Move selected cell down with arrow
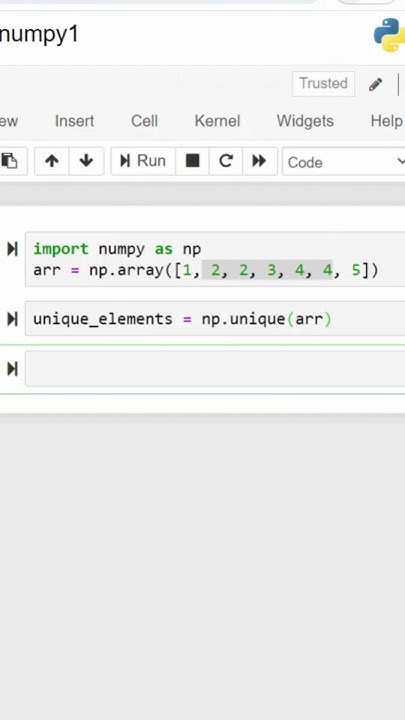405x720 pixels. pos(86,161)
